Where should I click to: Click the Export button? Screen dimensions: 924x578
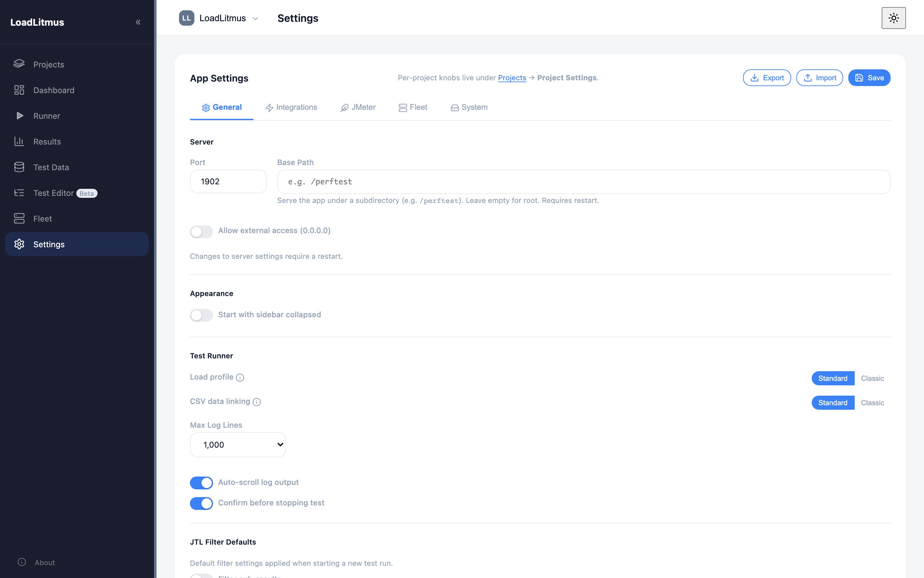[x=767, y=78]
